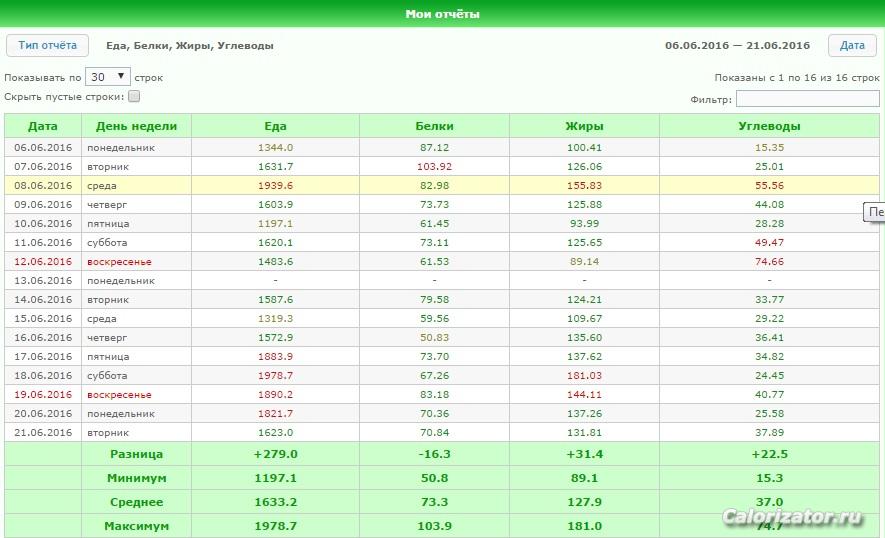Click the report range text 06.06.2016 — 21.06.2016

737,46
